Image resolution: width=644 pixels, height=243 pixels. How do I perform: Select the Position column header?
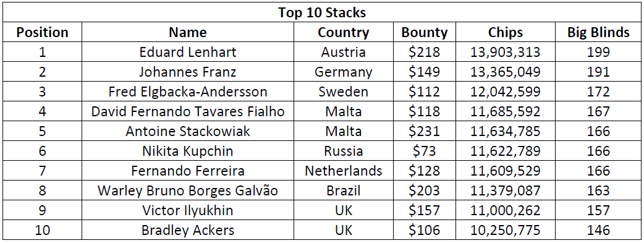[x=43, y=33]
